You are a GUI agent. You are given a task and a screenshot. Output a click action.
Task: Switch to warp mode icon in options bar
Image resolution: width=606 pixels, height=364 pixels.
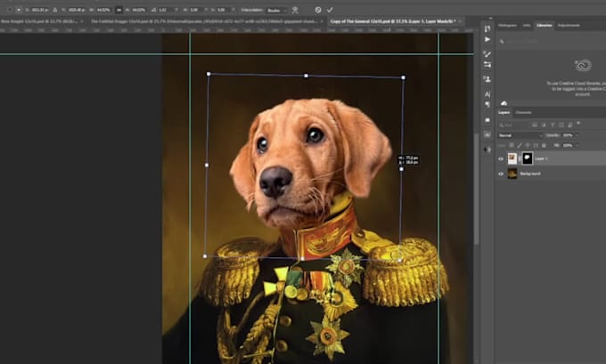[295, 10]
